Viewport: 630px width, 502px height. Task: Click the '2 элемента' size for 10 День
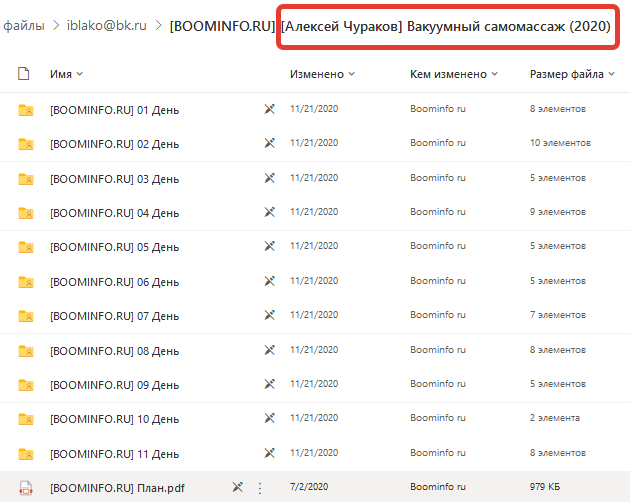click(x=554, y=418)
